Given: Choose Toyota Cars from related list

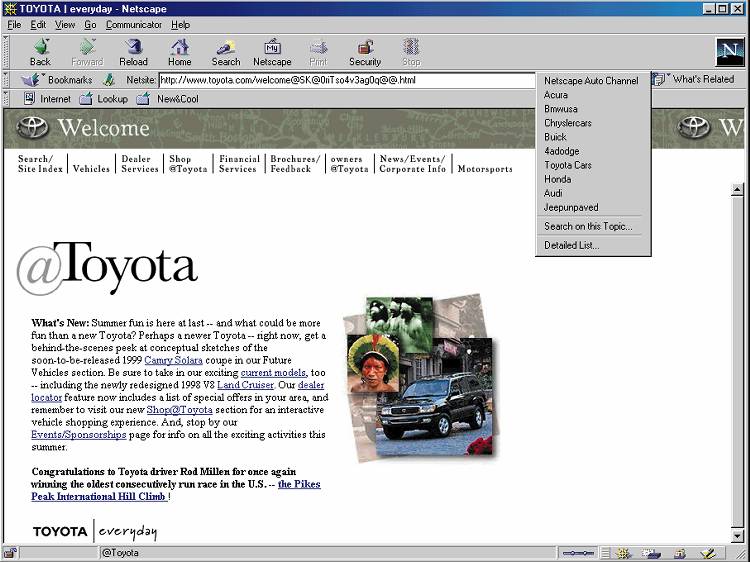Looking at the screenshot, I should click(593, 165).
